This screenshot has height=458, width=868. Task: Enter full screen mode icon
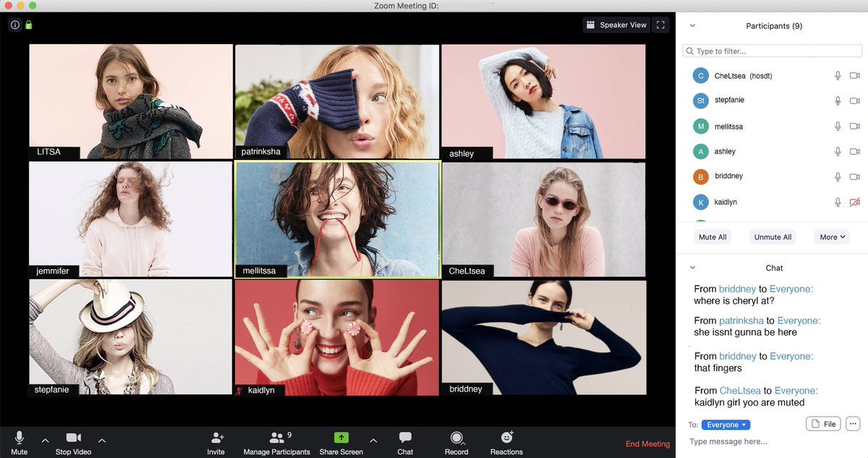(660, 25)
